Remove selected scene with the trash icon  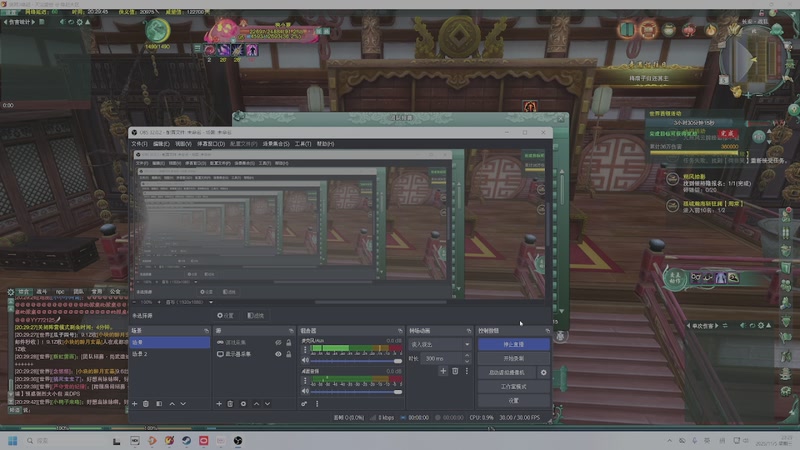click(146, 404)
